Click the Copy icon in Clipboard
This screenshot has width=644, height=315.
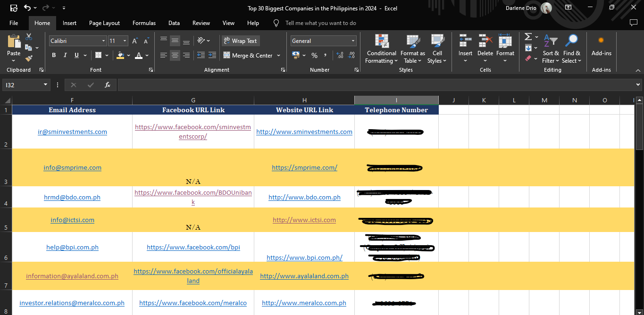pos(28,48)
